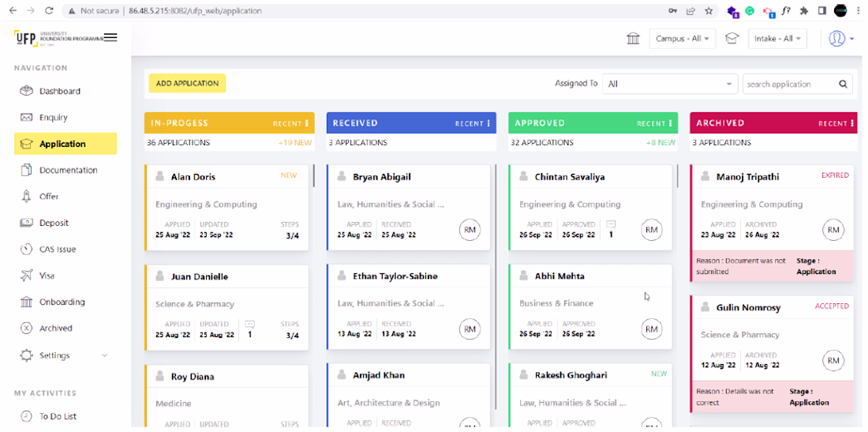
Task: Open Archived in the navigation sidebar
Action: [65, 328]
